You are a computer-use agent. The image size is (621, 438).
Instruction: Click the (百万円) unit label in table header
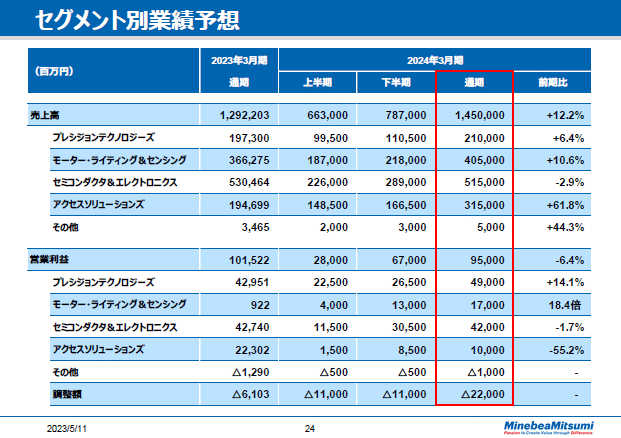click(54, 71)
